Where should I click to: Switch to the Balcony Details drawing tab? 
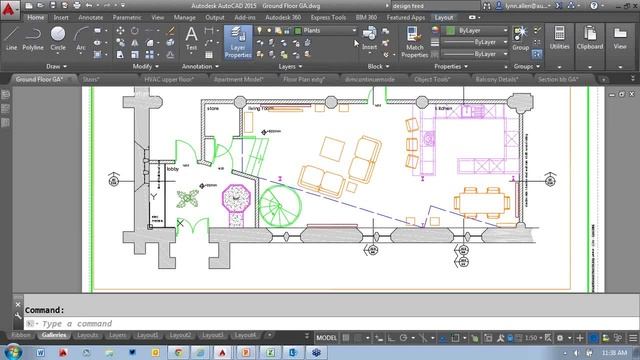[497, 80]
